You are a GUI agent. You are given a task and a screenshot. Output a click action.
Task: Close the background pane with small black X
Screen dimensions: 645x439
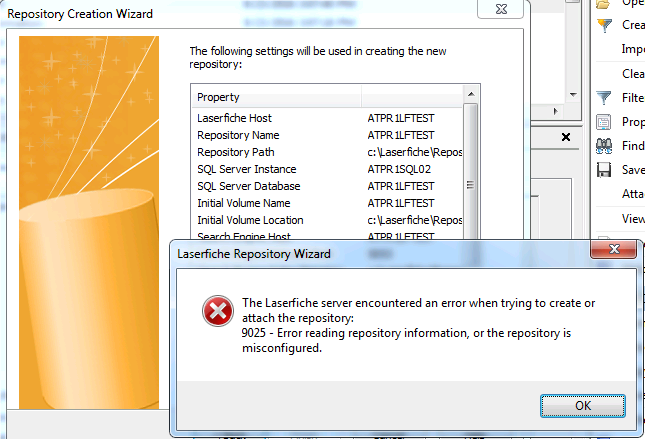[566, 137]
